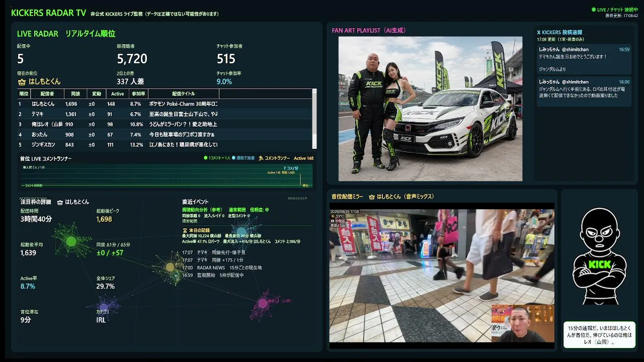The image size is (644, 362).
Task: Click the 17:07 テマキ 同接 +175 event
Action: coord(213,260)
